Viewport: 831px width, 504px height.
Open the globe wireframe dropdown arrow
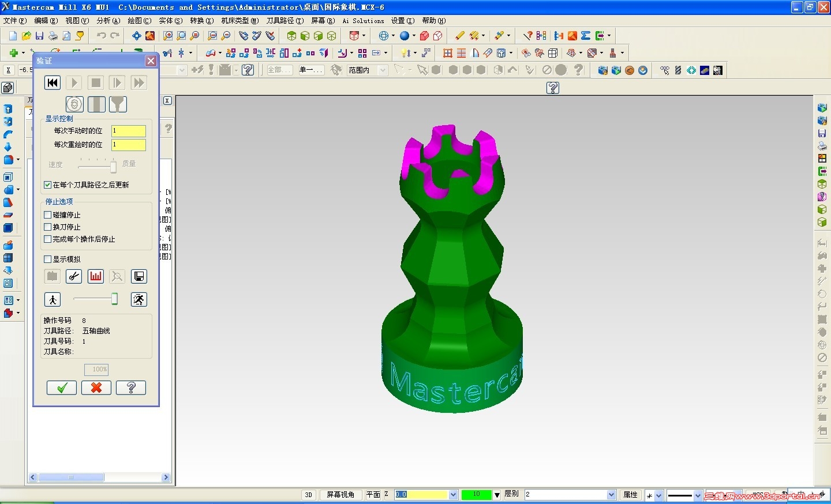coord(393,36)
